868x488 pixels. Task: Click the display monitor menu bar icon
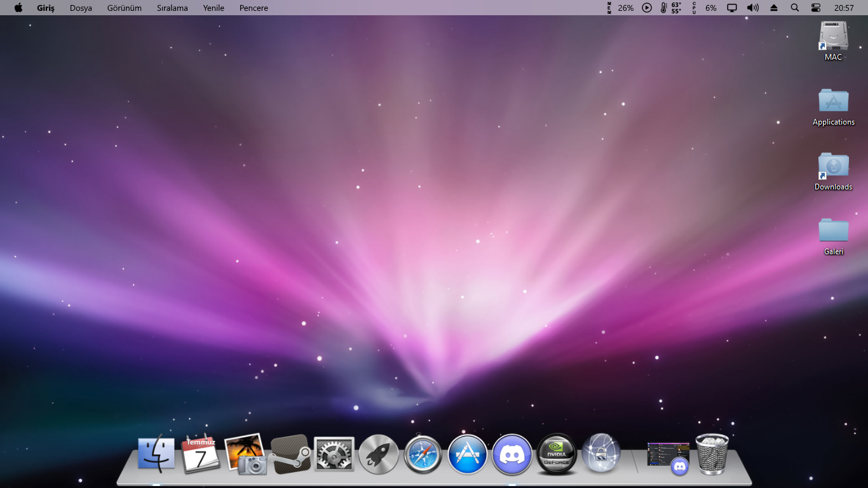tap(732, 8)
